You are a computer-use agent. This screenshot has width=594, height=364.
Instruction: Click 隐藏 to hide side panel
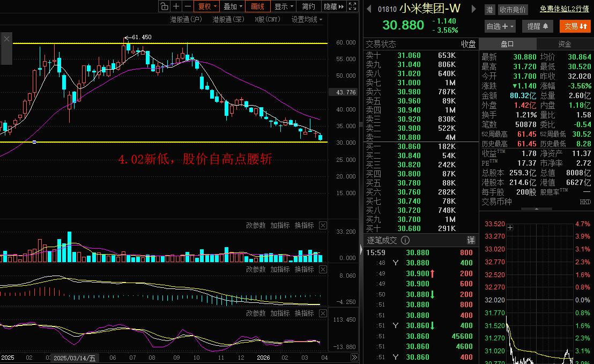[334, 6]
